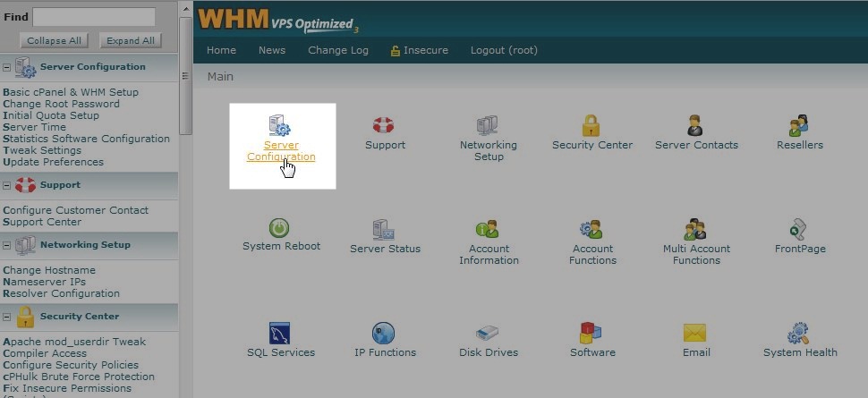Open the IP Functions globe icon

click(383, 333)
